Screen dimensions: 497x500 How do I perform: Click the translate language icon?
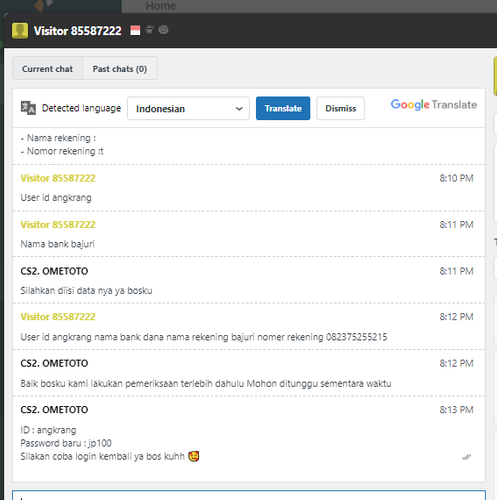28,108
